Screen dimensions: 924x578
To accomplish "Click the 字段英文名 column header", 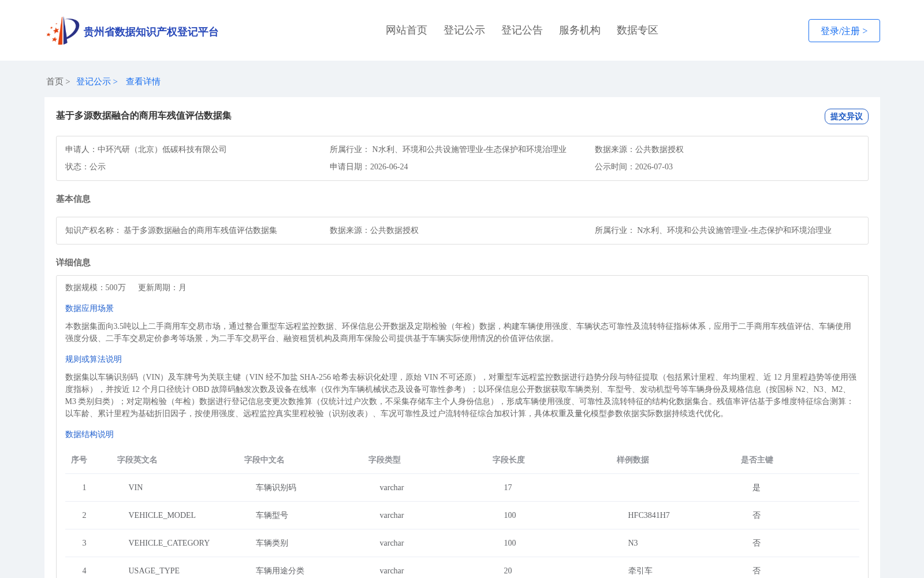I will (137, 460).
